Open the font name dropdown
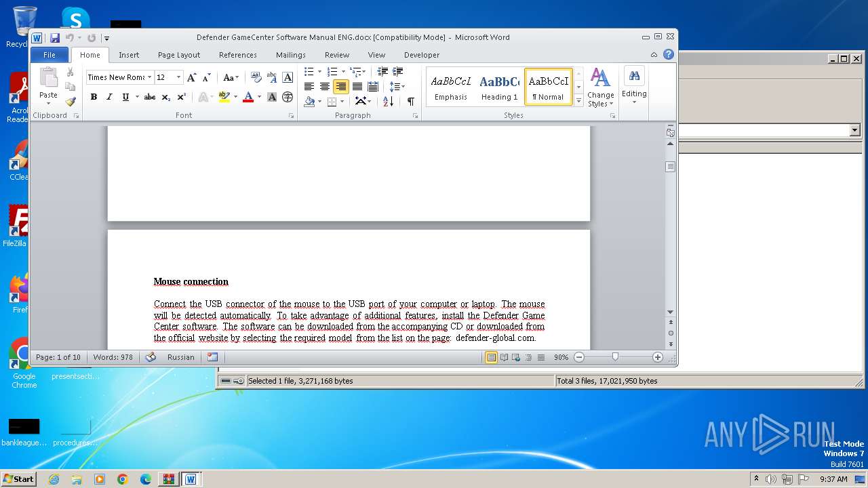Screen dimensions: 868x488 tap(149, 77)
